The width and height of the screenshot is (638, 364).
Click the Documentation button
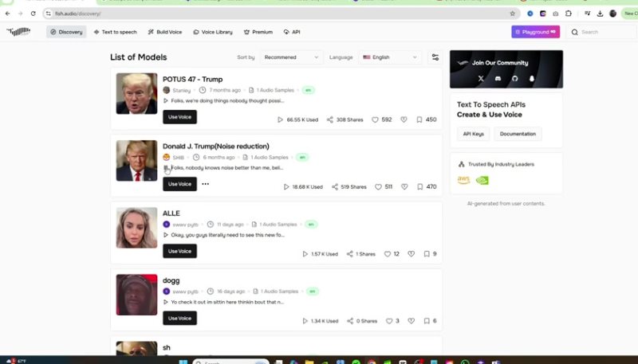(x=518, y=134)
